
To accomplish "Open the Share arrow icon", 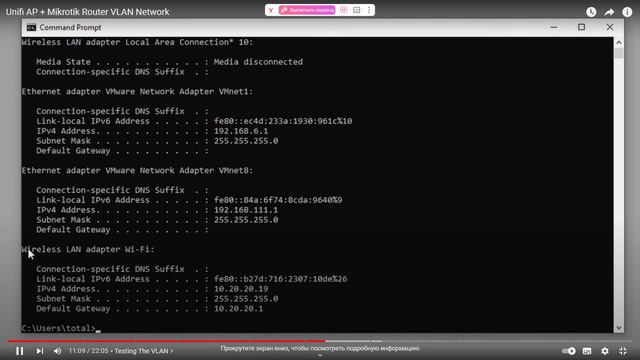I will click(609, 12).
